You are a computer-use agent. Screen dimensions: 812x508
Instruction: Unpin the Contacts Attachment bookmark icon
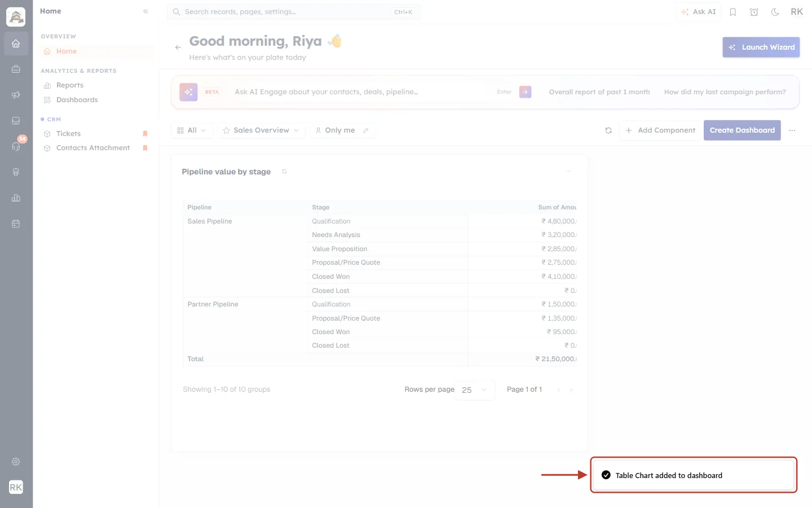point(145,148)
